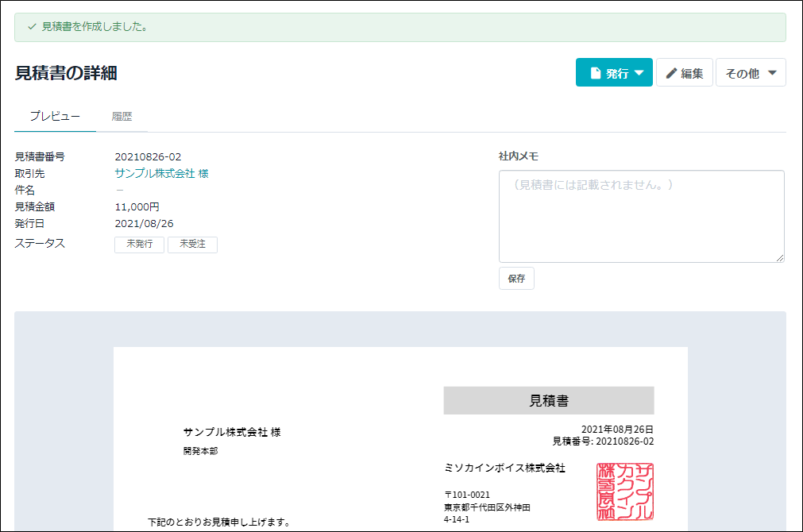Screen dimensions: 803x532
Task: Click the red company seal stamp in the preview
Action: (623, 492)
